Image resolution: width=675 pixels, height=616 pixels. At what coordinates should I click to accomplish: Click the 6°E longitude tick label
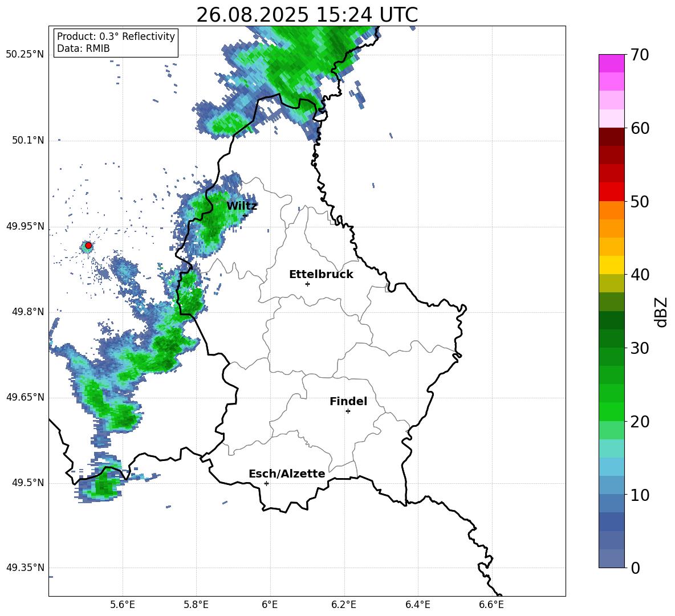point(270,605)
